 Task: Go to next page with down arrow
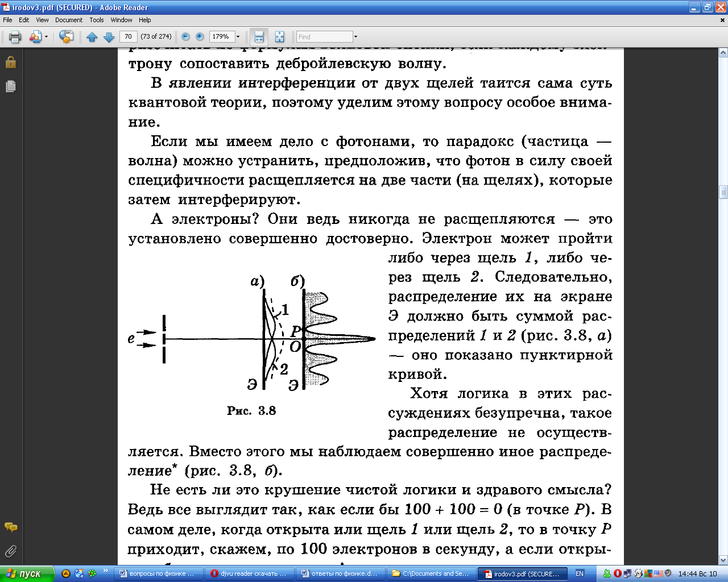coord(109,37)
